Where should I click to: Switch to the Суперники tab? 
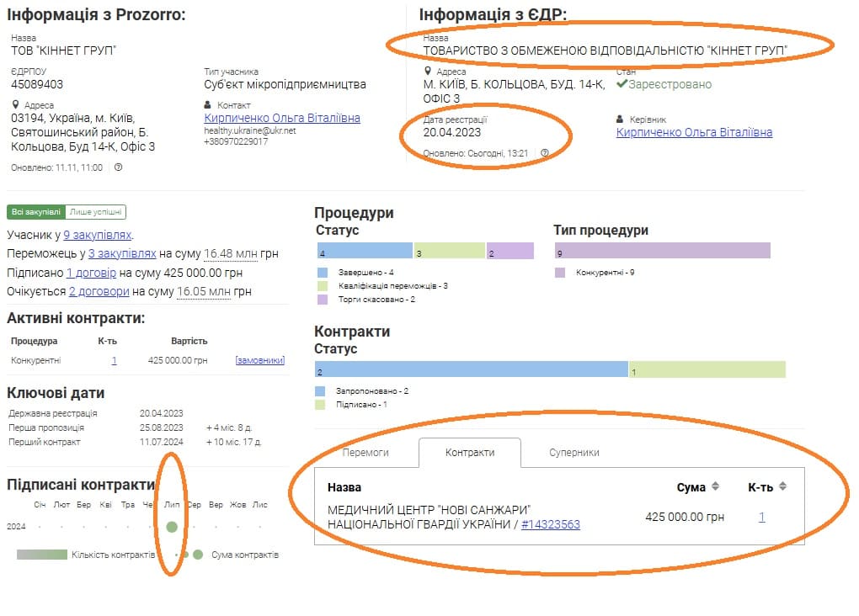[574, 452]
